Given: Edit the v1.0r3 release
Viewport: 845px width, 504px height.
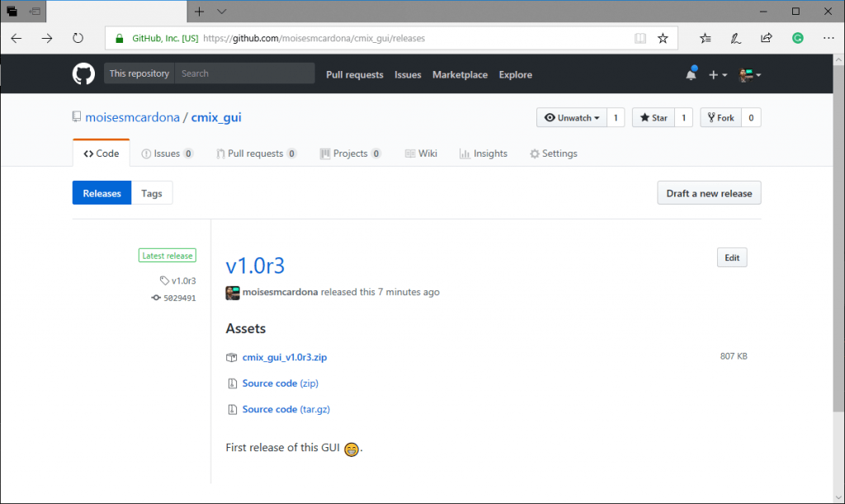Looking at the screenshot, I should coord(732,258).
